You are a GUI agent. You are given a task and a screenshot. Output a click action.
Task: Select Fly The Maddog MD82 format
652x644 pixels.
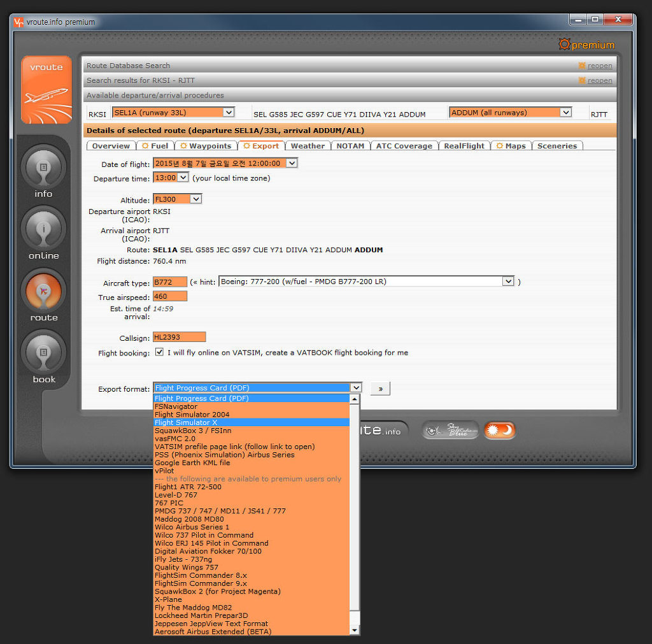pyautogui.click(x=251, y=608)
